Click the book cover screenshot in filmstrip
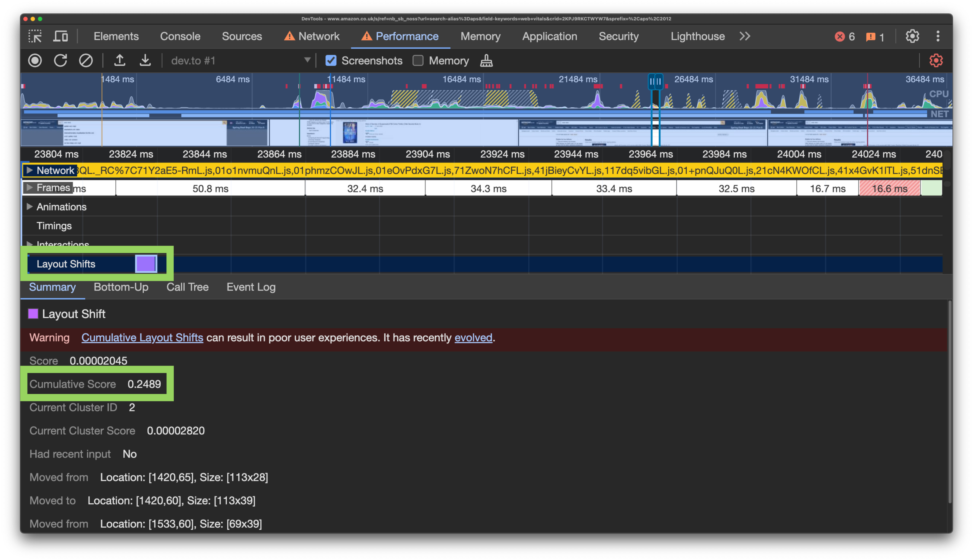This screenshot has height=560, width=973. point(350,133)
